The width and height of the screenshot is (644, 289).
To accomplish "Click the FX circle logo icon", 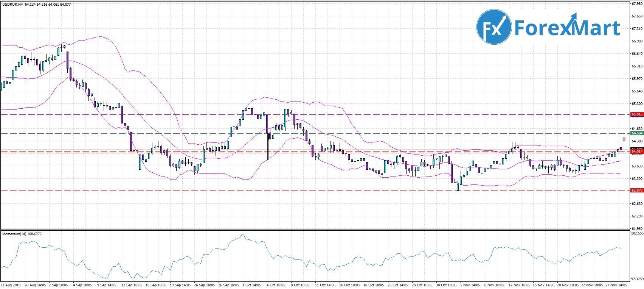I will coord(494,27).
